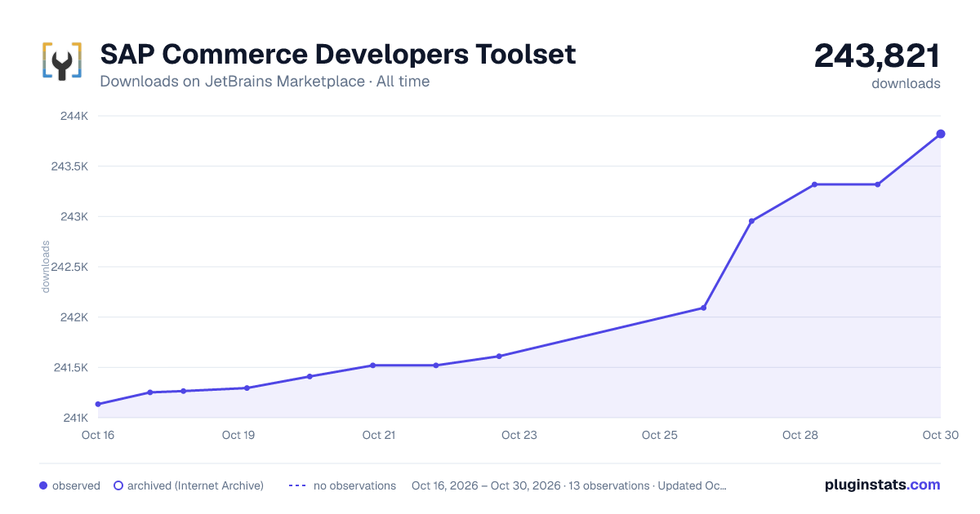Click the 'no observations' legend label
This screenshot has height=514, width=980.
point(354,485)
